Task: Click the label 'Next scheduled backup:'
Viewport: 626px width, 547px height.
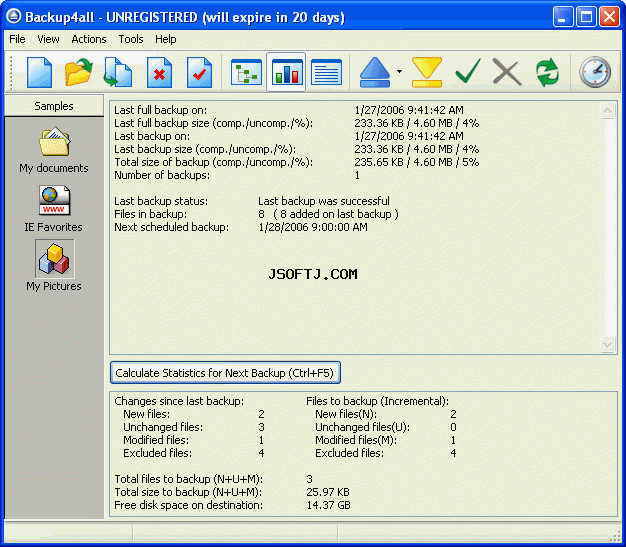Action: (172, 227)
